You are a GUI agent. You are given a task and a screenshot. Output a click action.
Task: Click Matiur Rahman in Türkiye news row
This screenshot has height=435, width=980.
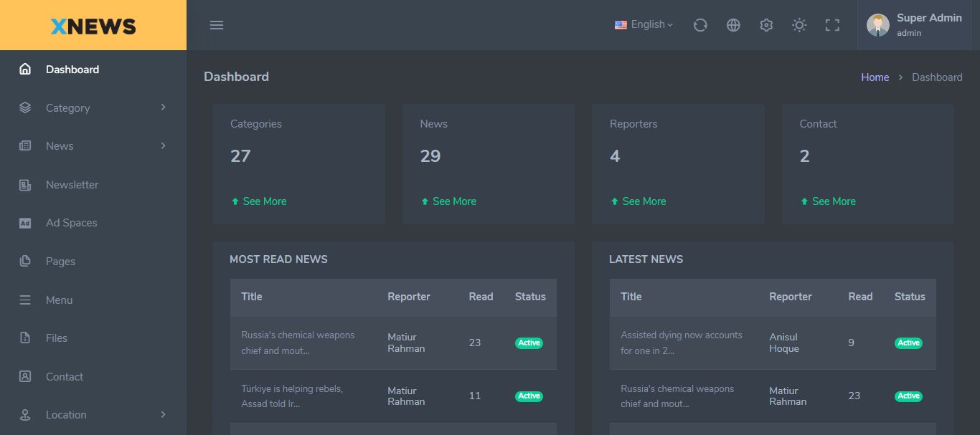[x=406, y=396]
